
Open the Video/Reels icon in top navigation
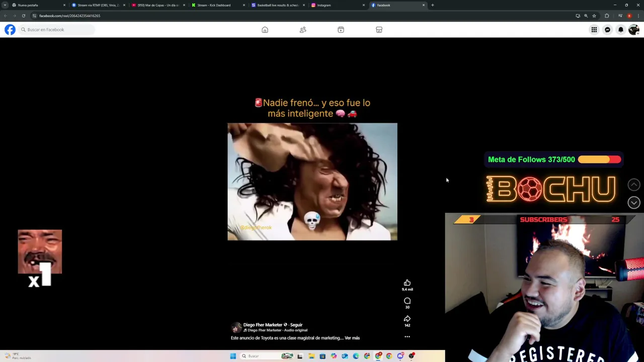click(341, 30)
